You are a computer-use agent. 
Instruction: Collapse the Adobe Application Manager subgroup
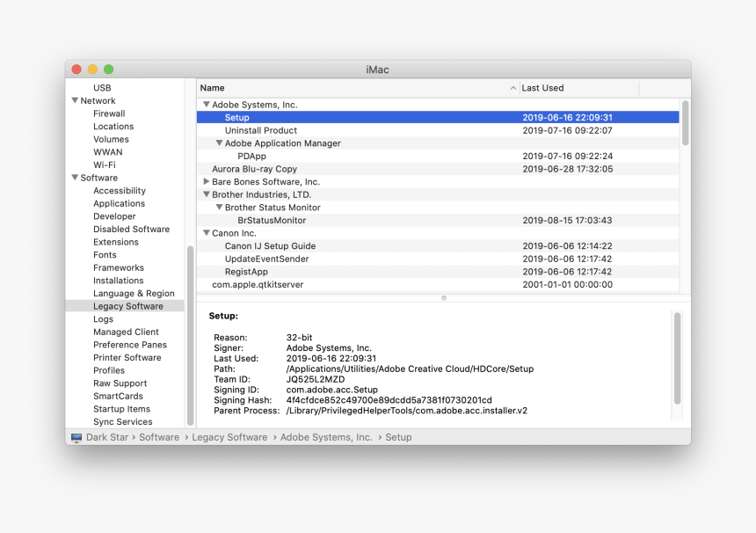click(220, 143)
